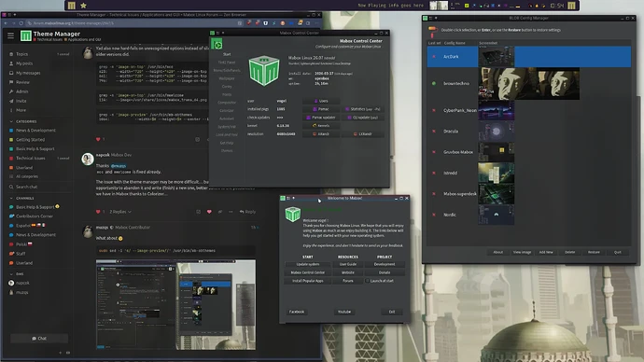Viewport: 644px width, 362px height.
Task: Toggle the red mark beside Dracula config
Action: (x=434, y=132)
